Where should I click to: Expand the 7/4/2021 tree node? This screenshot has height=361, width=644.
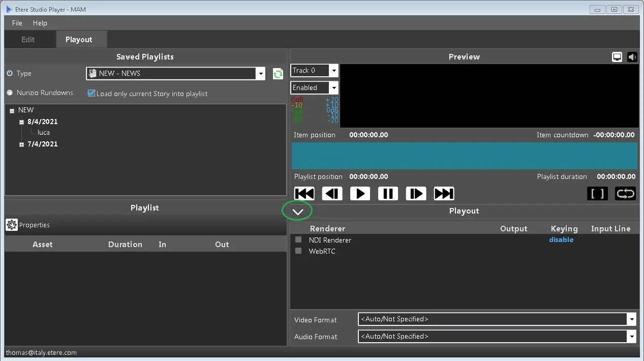click(x=21, y=144)
